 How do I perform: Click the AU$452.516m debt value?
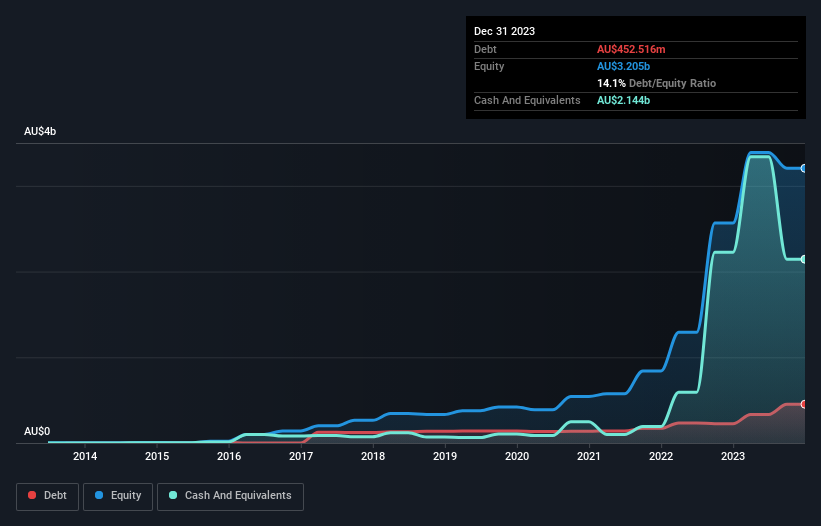pyautogui.click(x=631, y=49)
